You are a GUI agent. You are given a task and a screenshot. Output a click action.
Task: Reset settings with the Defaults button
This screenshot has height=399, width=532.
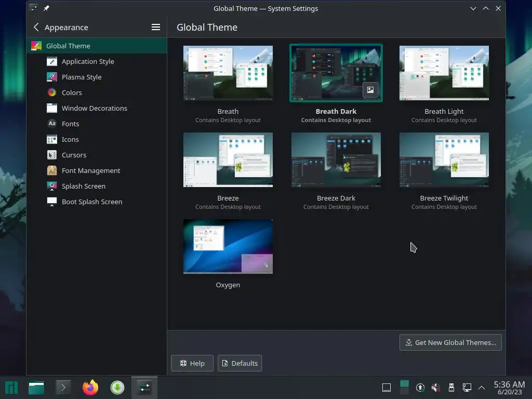(x=240, y=363)
